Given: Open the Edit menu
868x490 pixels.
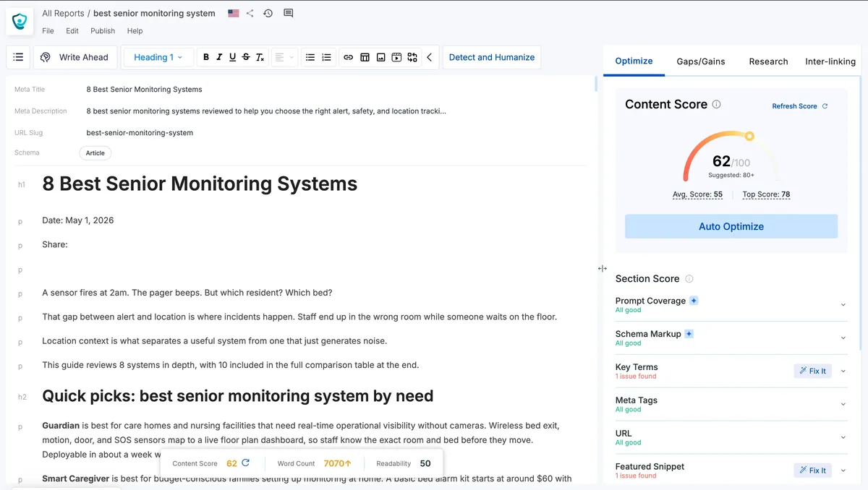Looking at the screenshot, I should click(x=72, y=31).
